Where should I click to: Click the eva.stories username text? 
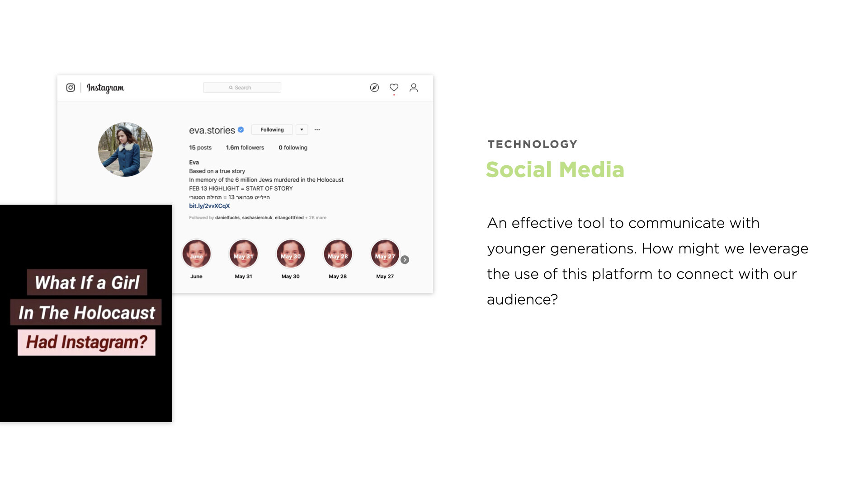click(x=212, y=130)
